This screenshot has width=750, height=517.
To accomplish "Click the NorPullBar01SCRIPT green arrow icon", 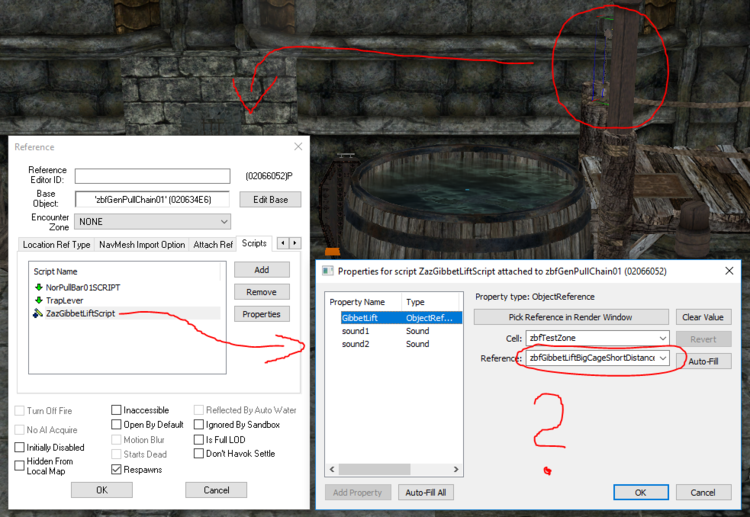I will click(x=39, y=287).
